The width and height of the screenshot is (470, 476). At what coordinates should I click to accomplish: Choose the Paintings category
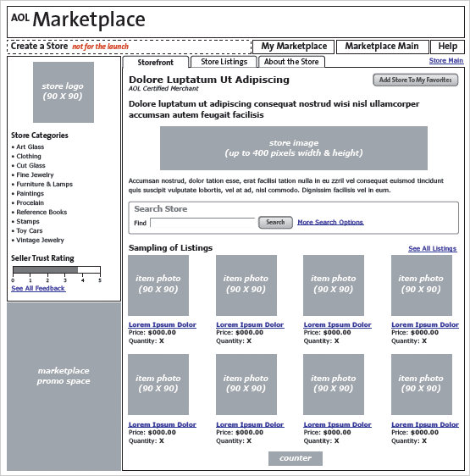(30, 194)
